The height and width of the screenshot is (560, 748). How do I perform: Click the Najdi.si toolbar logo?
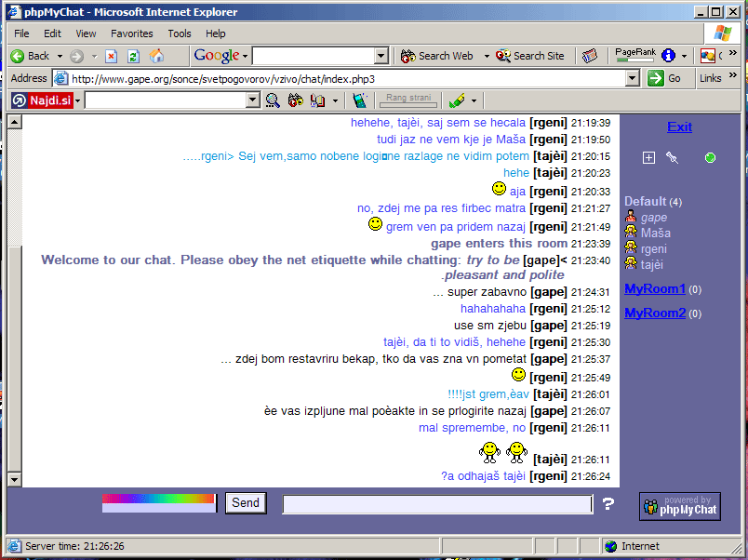pos(42,100)
